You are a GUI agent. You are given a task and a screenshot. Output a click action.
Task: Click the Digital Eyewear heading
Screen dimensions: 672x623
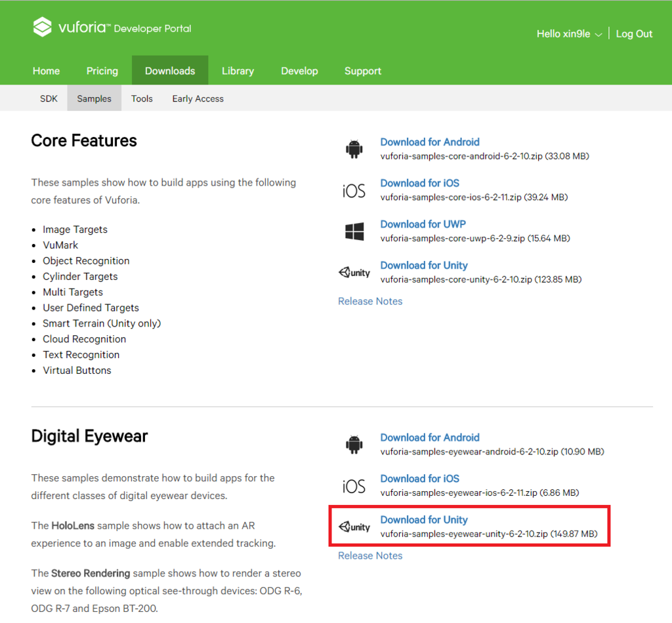click(89, 436)
